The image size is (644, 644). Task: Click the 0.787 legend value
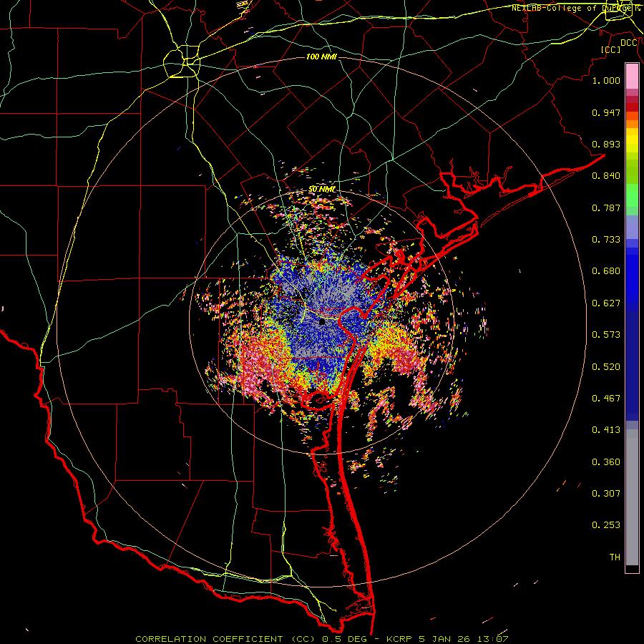coord(606,208)
